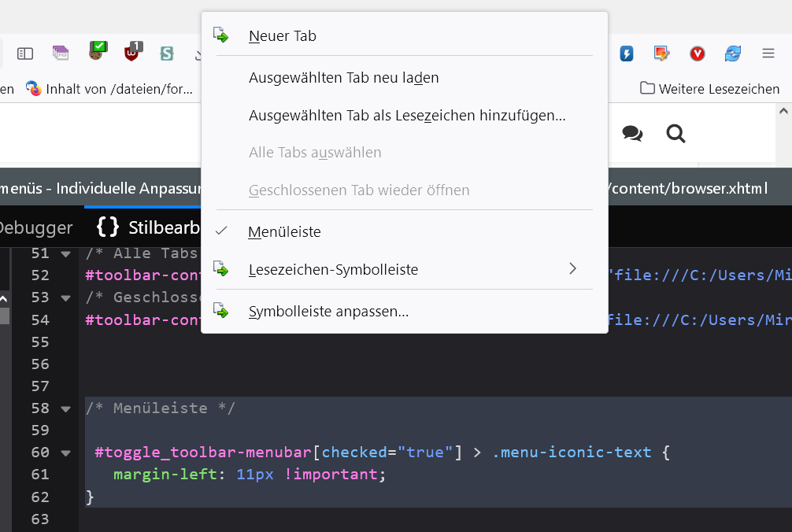
Task: Click the blue lightning bolt extension icon
Action: pos(627,54)
